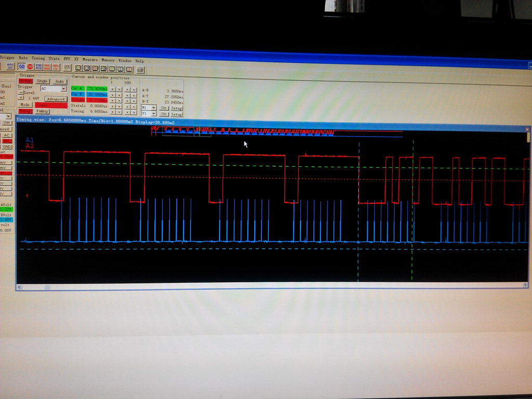Click the fifth window layout icon
Viewport: 532px width, 399px height.
click(112, 69)
